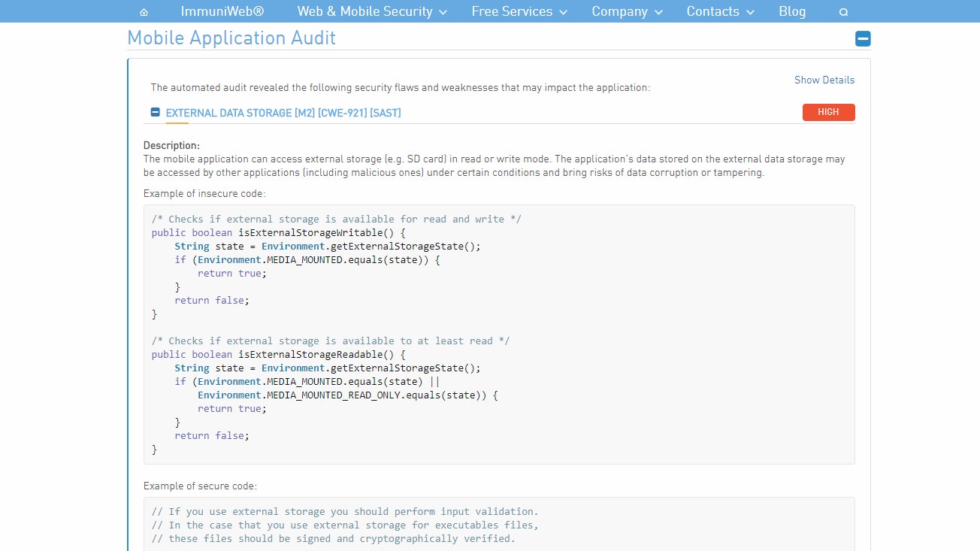Open the Blog page
Viewport: 980px width, 551px height.
coord(792,11)
